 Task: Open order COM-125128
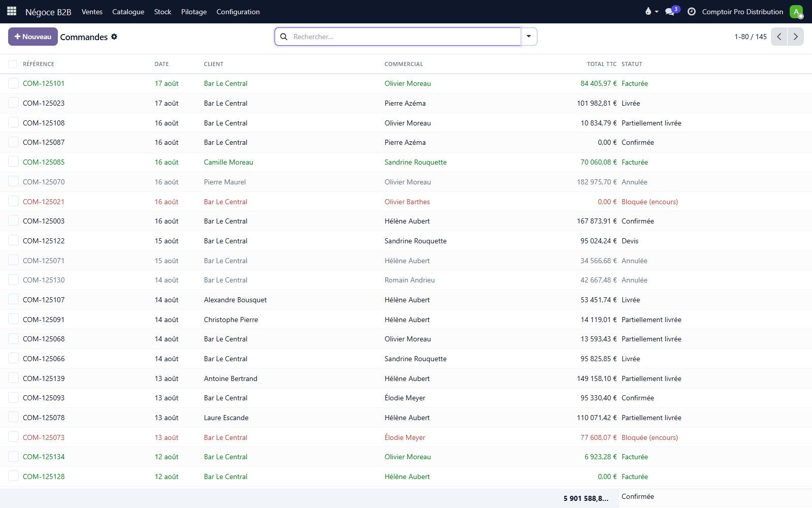click(x=44, y=477)
